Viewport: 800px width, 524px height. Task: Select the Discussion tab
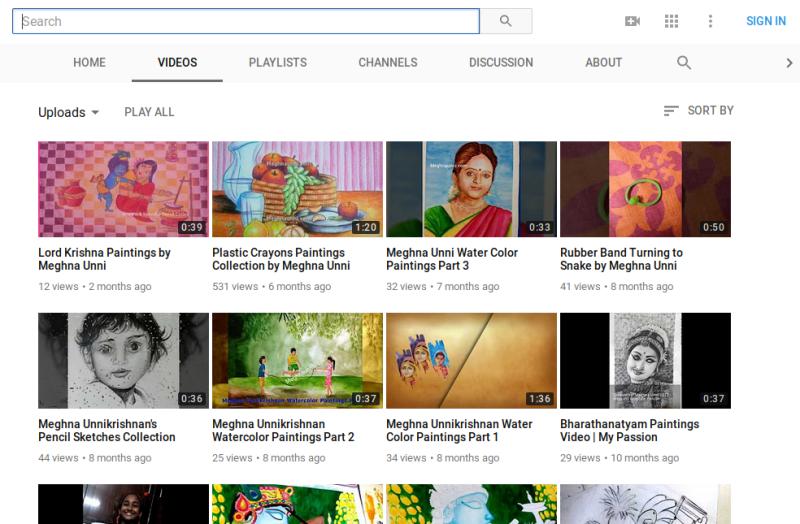click(x=500, y=62)
